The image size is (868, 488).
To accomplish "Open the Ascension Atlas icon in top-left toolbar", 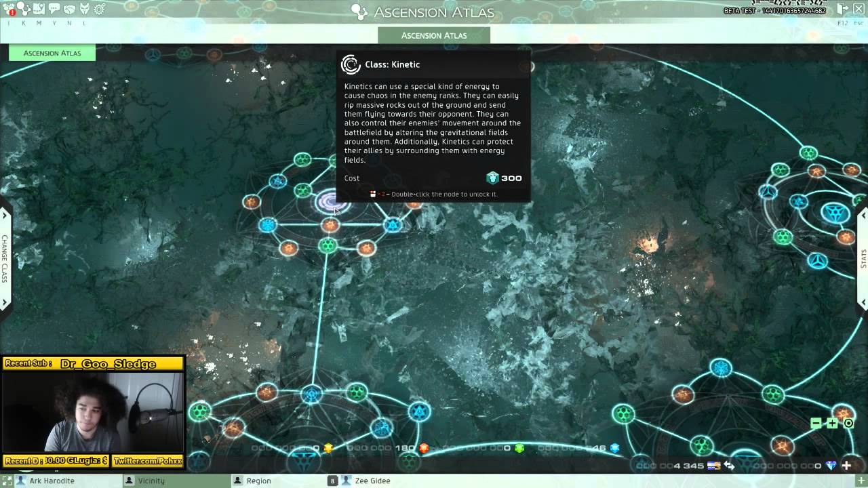I will 24,9.
